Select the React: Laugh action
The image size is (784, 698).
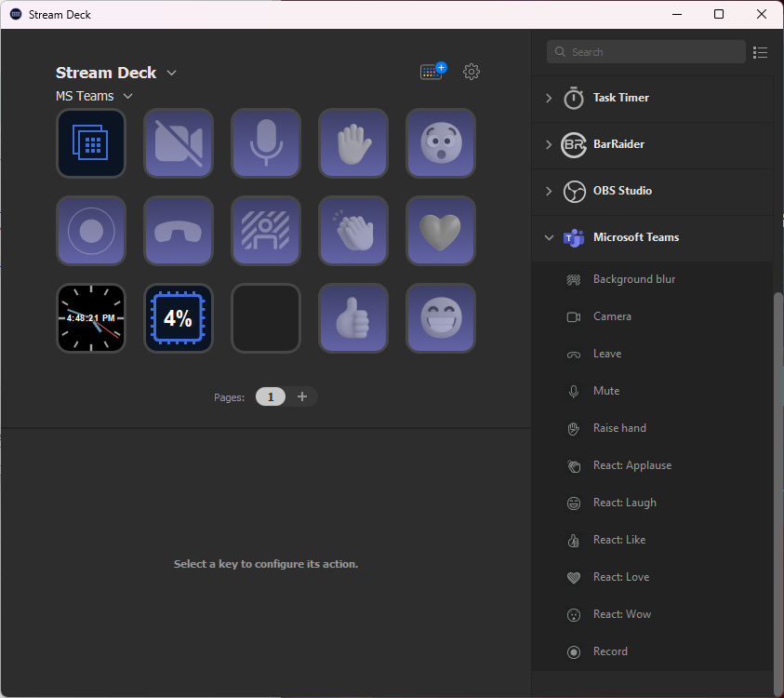coord(653,503)
